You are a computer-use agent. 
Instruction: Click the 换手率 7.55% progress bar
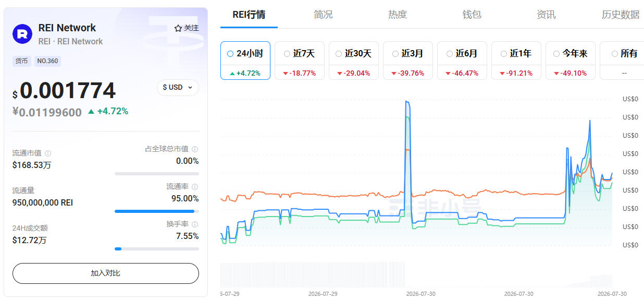tap(157, 249)
